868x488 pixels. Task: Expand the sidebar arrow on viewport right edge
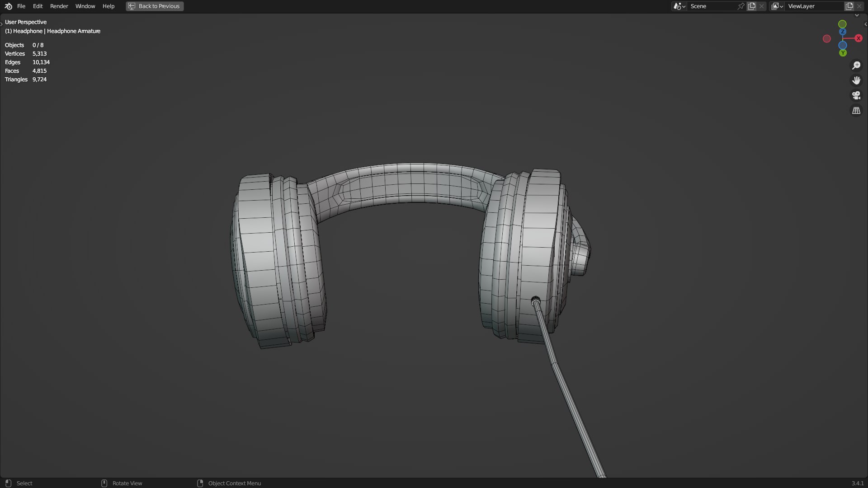(x=865, y=24)
